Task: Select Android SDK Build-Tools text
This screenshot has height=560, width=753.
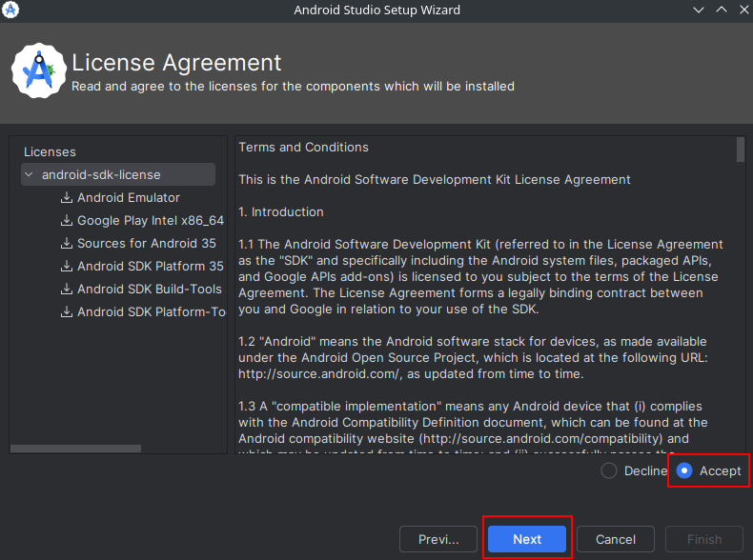Action: pyautogui.click(x=150, y=289)
